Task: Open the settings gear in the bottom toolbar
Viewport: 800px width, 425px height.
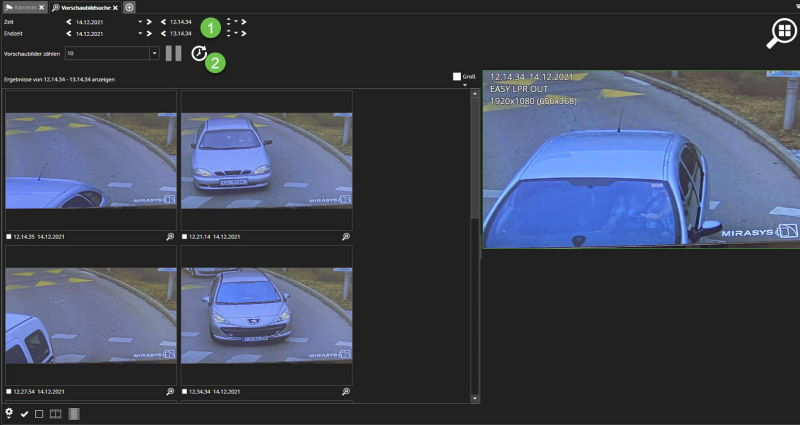Action: [9, 413]
